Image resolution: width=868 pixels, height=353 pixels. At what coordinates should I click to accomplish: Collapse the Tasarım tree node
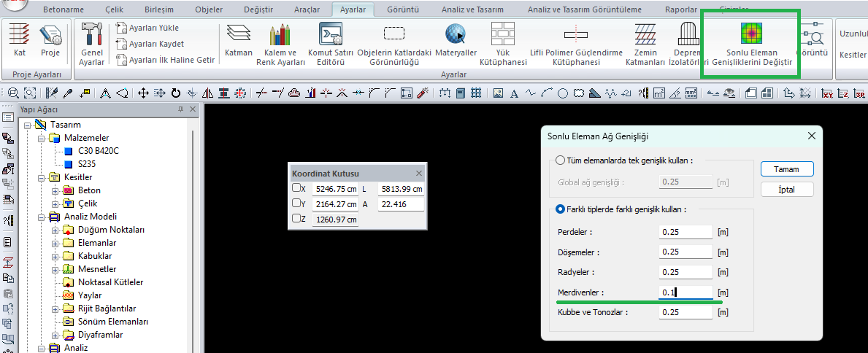(x=28, y=125)
